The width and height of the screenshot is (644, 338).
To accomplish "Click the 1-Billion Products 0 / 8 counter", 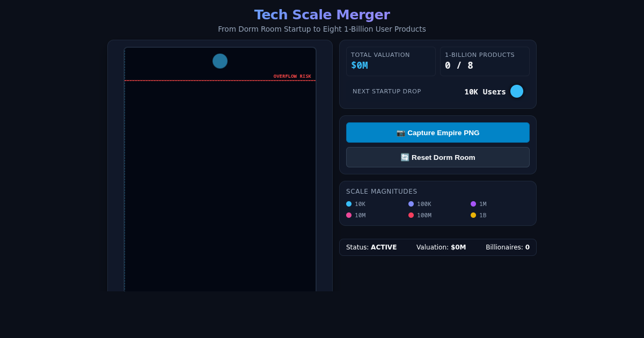I will click(x=459, y=65).
